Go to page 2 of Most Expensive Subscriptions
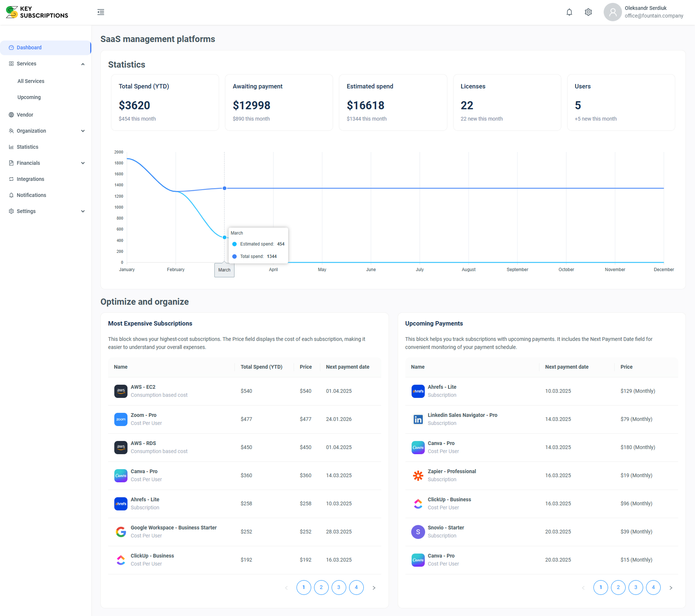Viewport: 695px width, 616px height. (321, 588)
